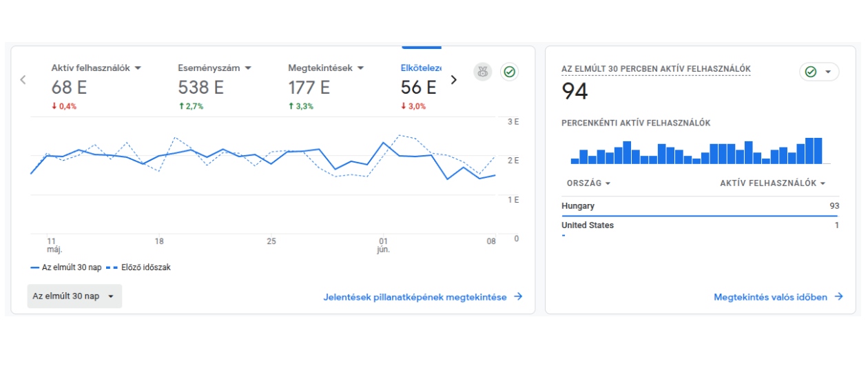
Task: Select the 177 E views value
Action: point(309,88)
